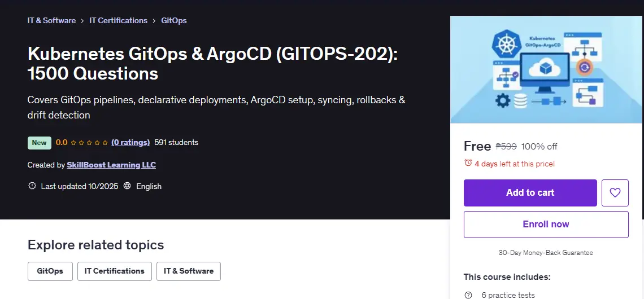Open the IT Certifications breadcrumb link

point(118,20)
